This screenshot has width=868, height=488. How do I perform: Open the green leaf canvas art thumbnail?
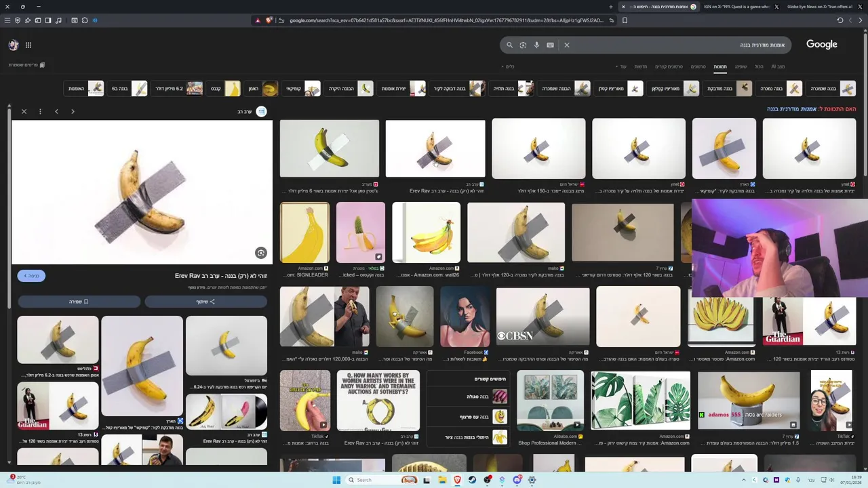[x=640, y=401]
